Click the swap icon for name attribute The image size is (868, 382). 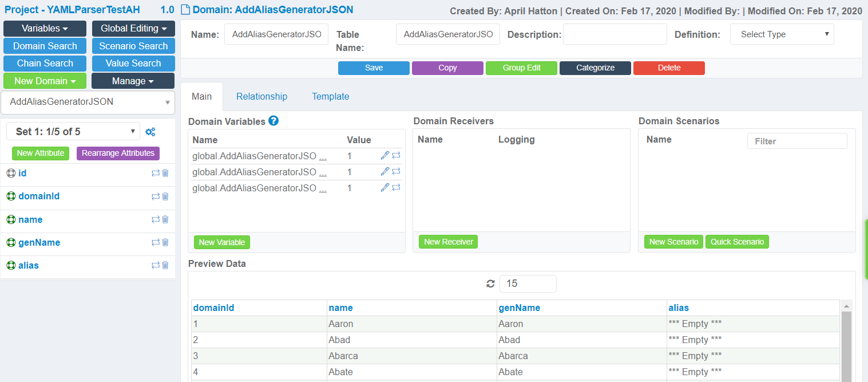[156, 219]
